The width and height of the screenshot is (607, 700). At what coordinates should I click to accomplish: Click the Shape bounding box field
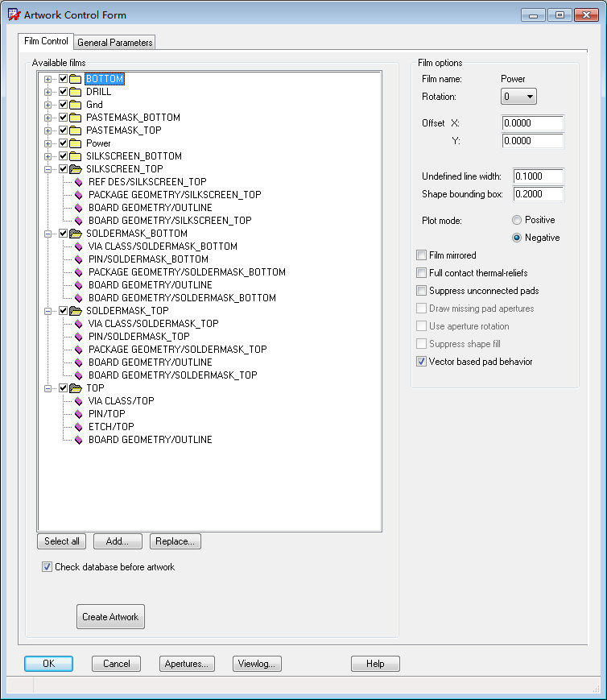click(539, 194)
